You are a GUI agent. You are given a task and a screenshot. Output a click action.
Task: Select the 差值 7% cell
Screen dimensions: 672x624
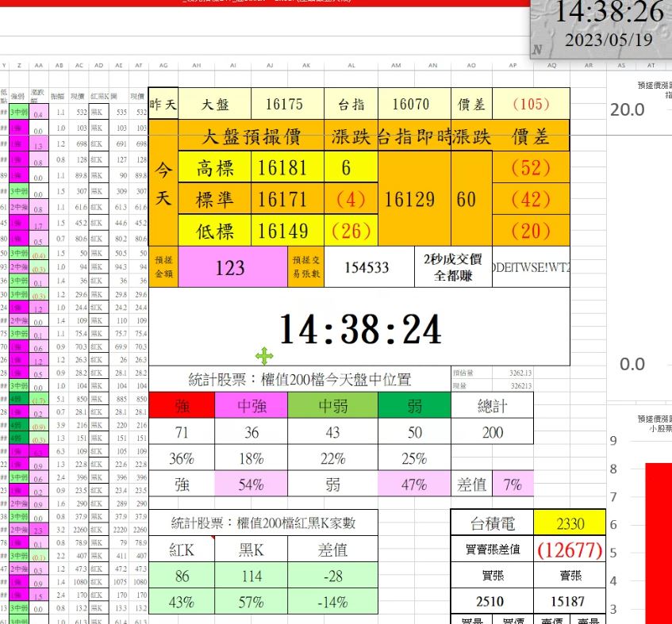pyautogui.click(x=513, y=484)
